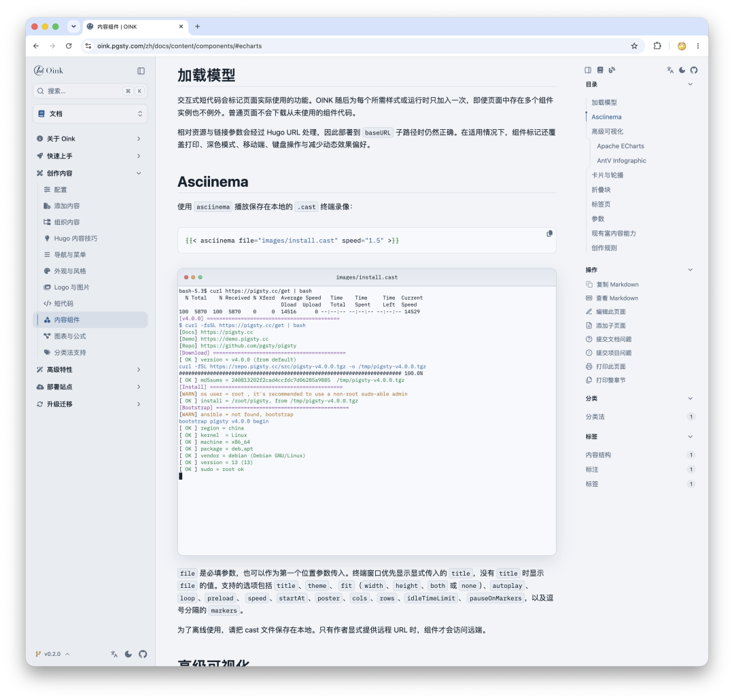
Task: Jump to Apache ECharts in contents
Action: [x=621, y=146]
